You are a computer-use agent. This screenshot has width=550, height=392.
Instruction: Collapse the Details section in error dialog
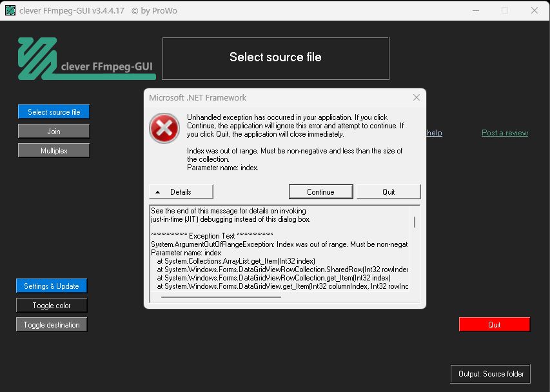point(181,191)
